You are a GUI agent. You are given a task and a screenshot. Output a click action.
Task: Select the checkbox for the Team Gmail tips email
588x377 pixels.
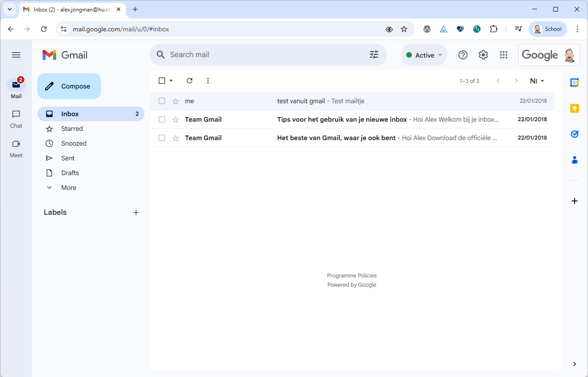[x=162, y=119]
